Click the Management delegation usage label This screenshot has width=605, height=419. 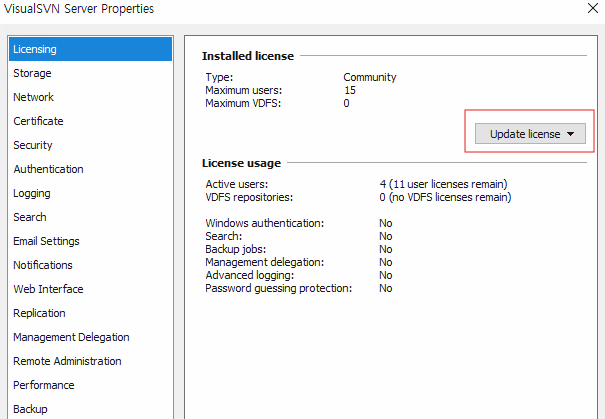(265, 262)
